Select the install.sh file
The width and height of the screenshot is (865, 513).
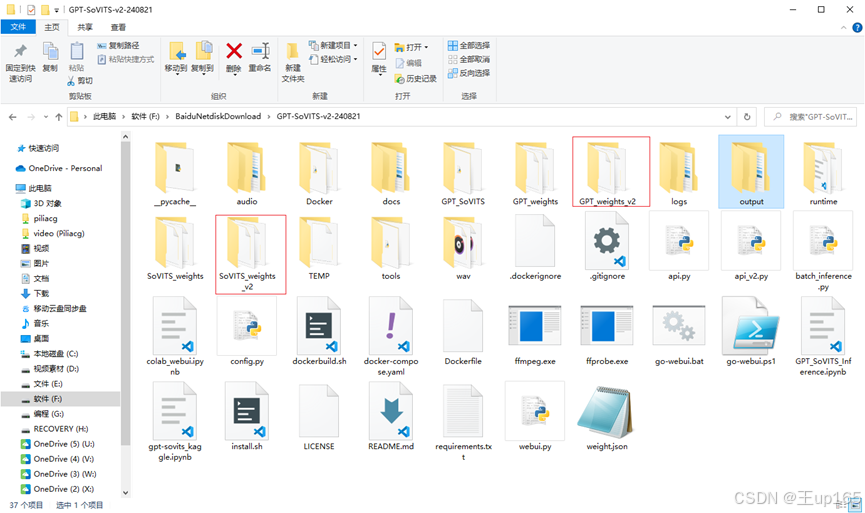pyautogui.click(x=247, y=416)
